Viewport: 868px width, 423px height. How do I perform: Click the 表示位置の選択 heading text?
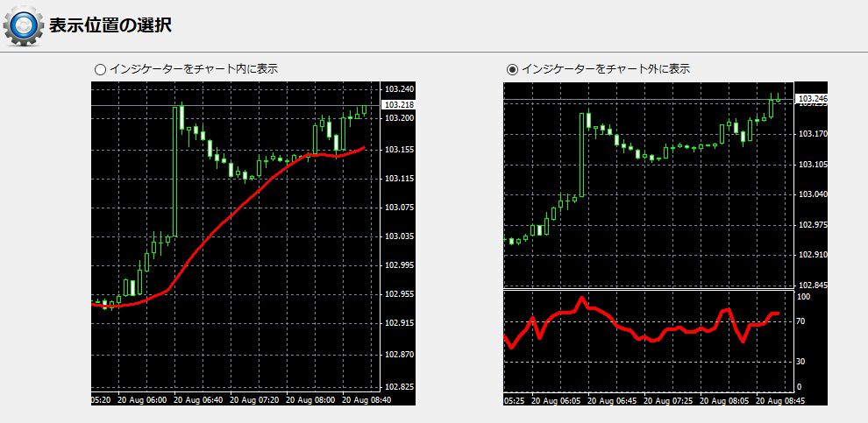tap(110, 25)
